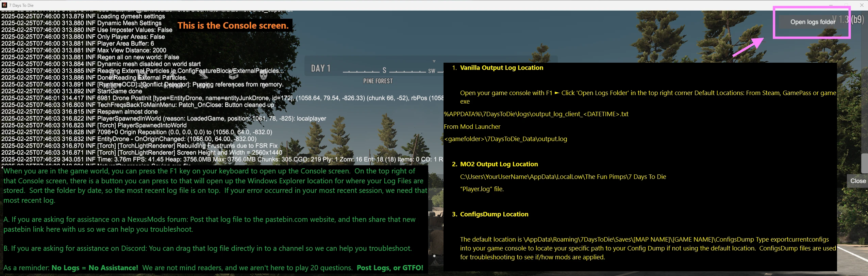Click the 'Max View Distance: 2000' log entry
868x276 pixels.
tap(84, 50)
